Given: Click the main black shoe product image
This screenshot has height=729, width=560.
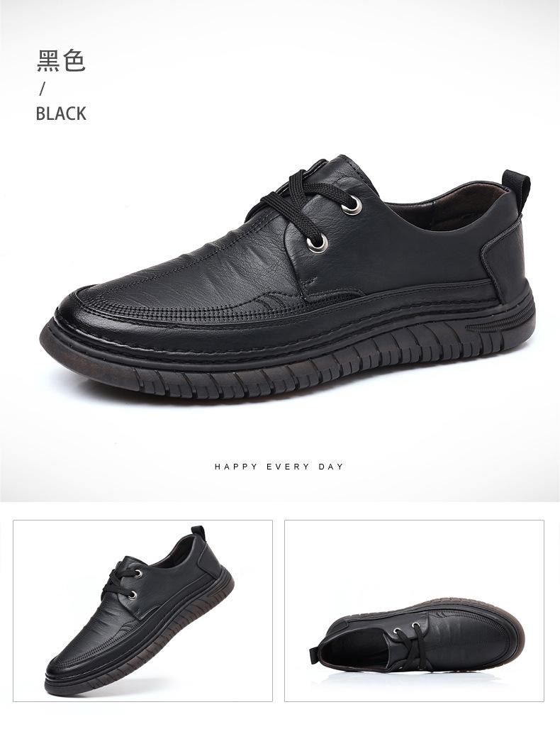Looking at the screenshot, I should (x=286, y=278).
